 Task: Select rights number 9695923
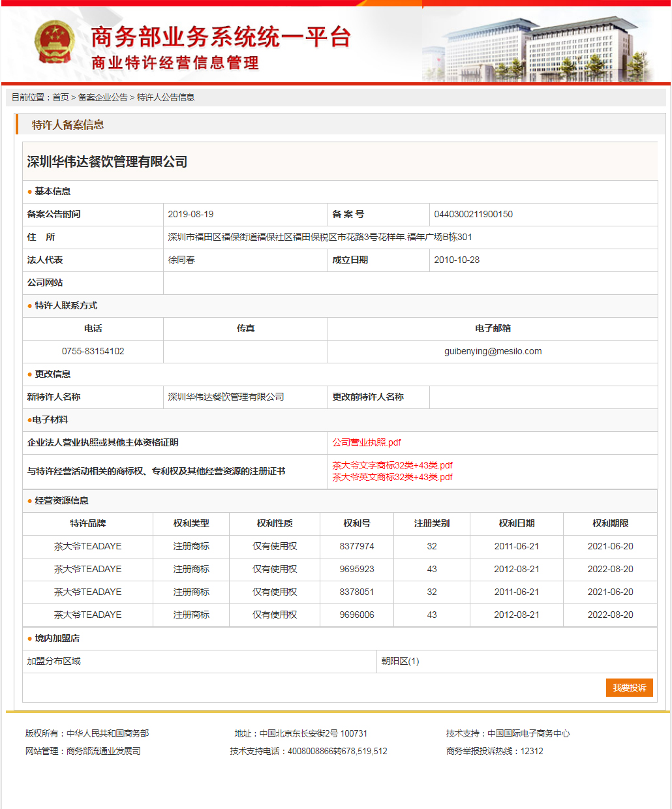pos(357,569)
